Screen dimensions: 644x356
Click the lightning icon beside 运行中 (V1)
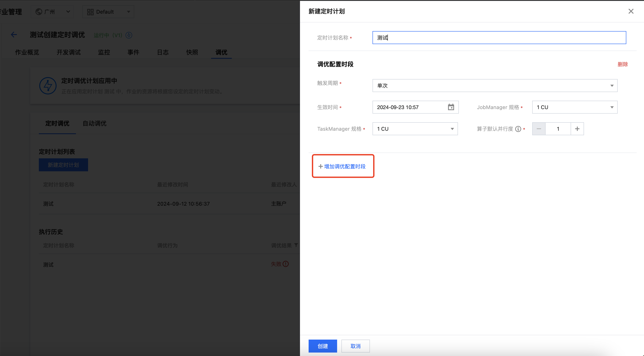pyautogui.click(x=129, y=35)
